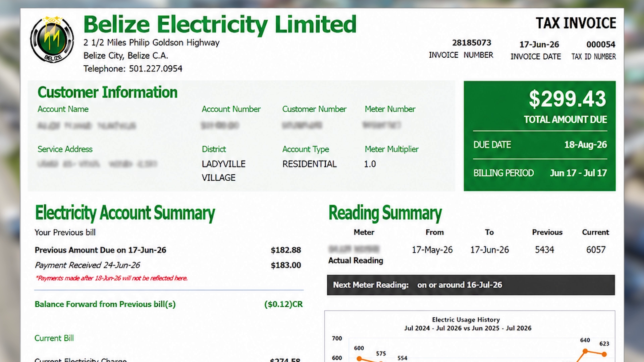
Task: Click the 'DUE DATE' label
Action: 492,145
